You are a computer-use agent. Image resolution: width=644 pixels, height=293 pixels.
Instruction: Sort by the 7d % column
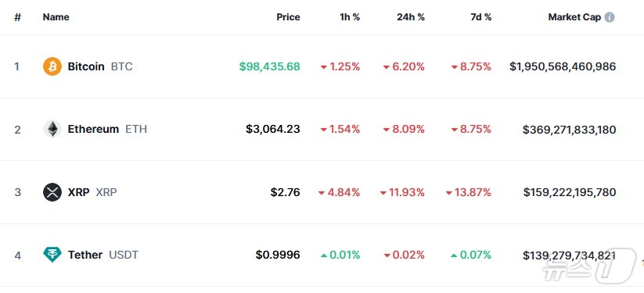[481, 17]
